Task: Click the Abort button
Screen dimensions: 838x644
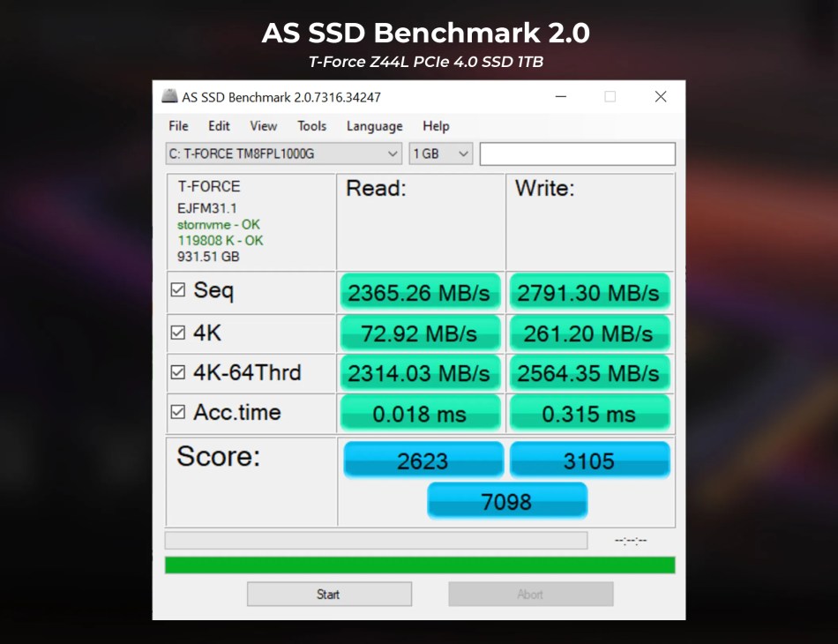Action: pos(531,595)
